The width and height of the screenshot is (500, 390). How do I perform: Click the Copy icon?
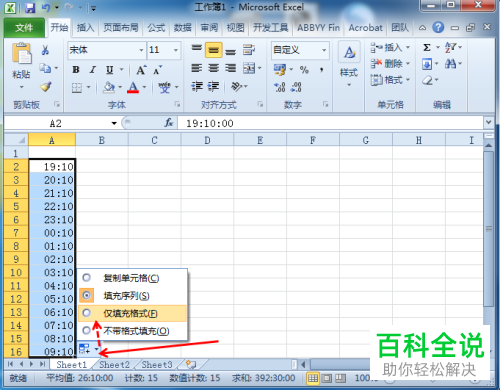(45, 68)
